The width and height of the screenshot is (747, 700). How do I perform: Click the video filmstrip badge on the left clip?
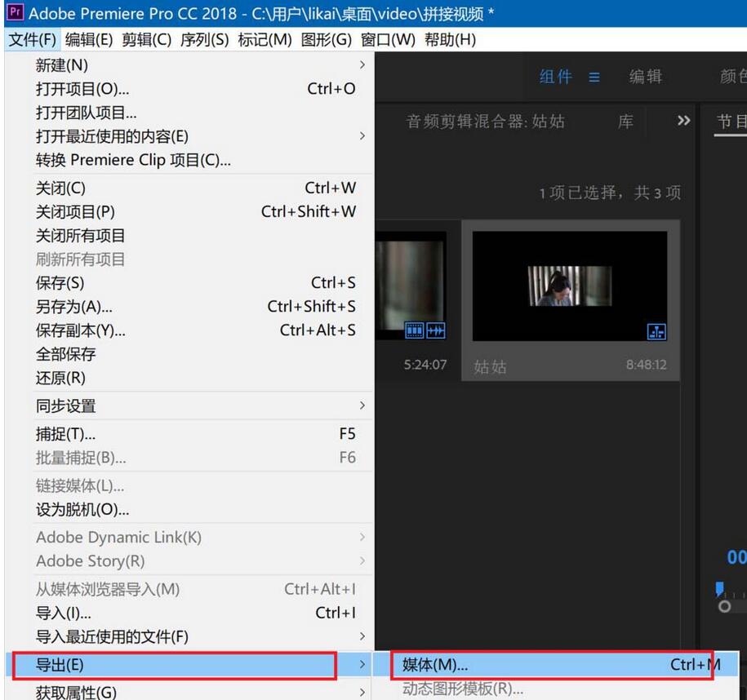click(415, 330)
